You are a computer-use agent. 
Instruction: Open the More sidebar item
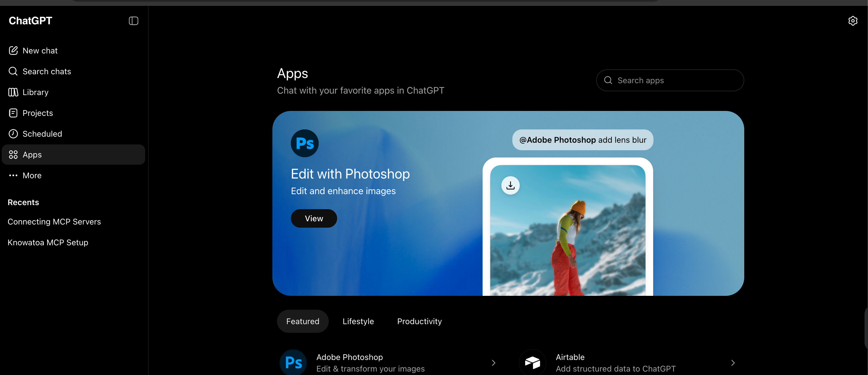tap(73, 175)
